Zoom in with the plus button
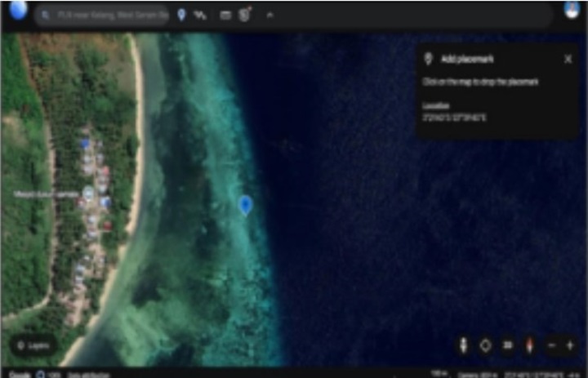588x378 pixels. (x=569, y=345)
